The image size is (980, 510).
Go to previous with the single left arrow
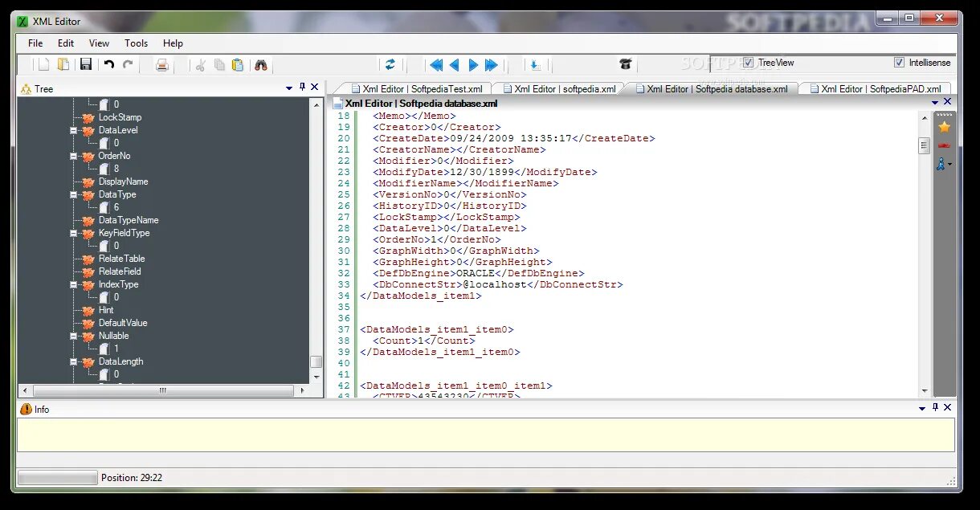pos(455,65)
